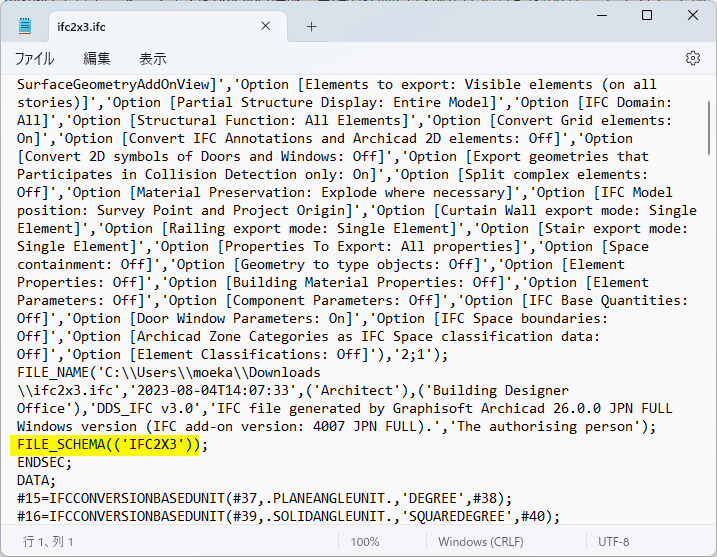The image size is (717, 557).
Task: Click the 100% zoom level in status bar
Action: pyautogui.click(x=364, y=541)
